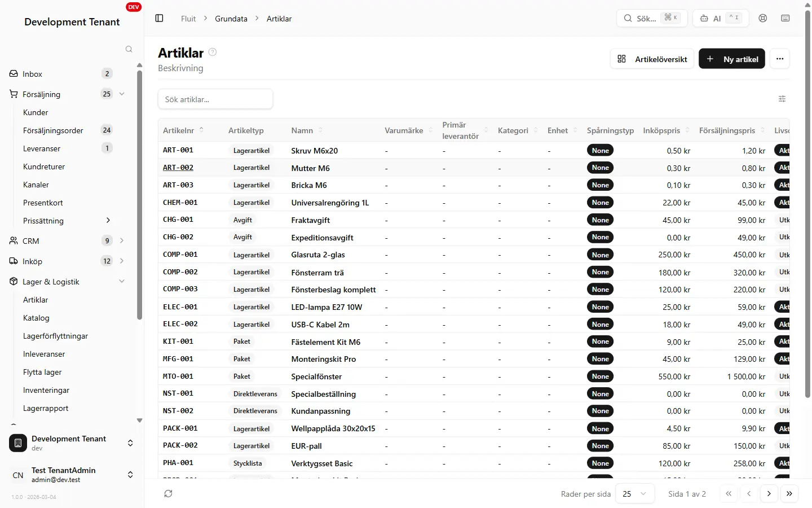Screen dimensions: 812x508
Task: Click the sidebar search magnifier icon
Action: [x=129, y=49]
